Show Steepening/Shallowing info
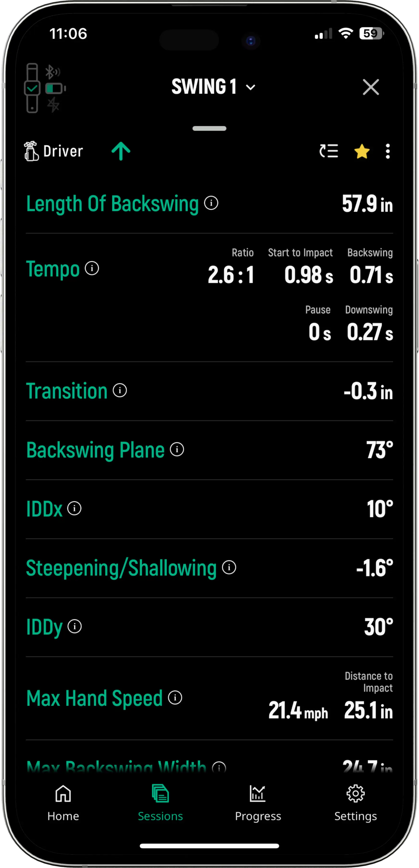The image size is (419, 868). pos(229,567)
